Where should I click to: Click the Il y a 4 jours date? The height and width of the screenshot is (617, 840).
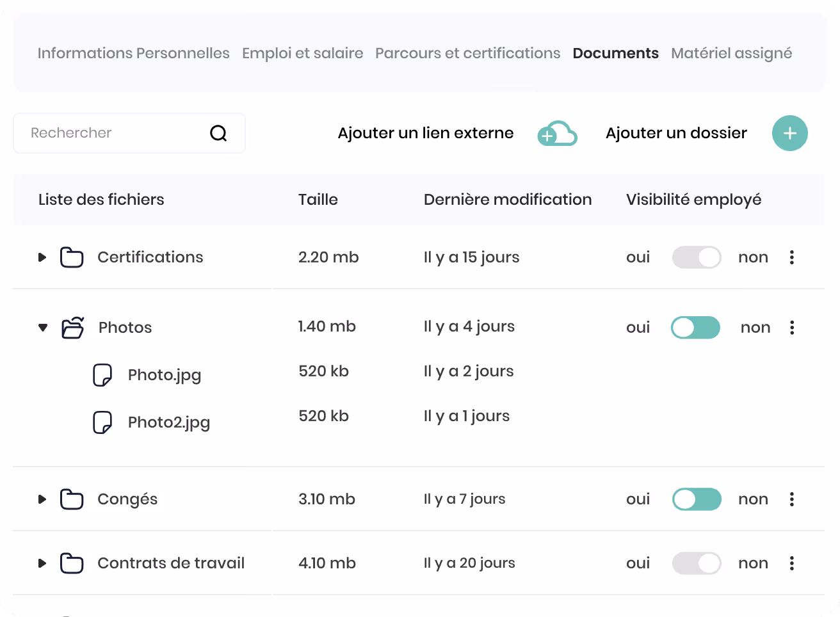469,326
